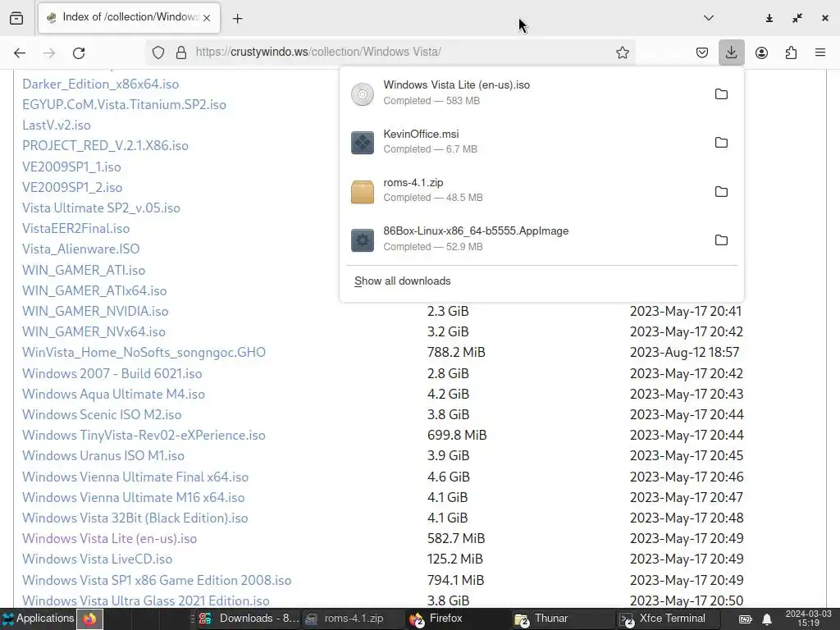840x630 pixels.
Task: Switch to roms-4.1.zip taskbar window
Action: click(353, 619)
